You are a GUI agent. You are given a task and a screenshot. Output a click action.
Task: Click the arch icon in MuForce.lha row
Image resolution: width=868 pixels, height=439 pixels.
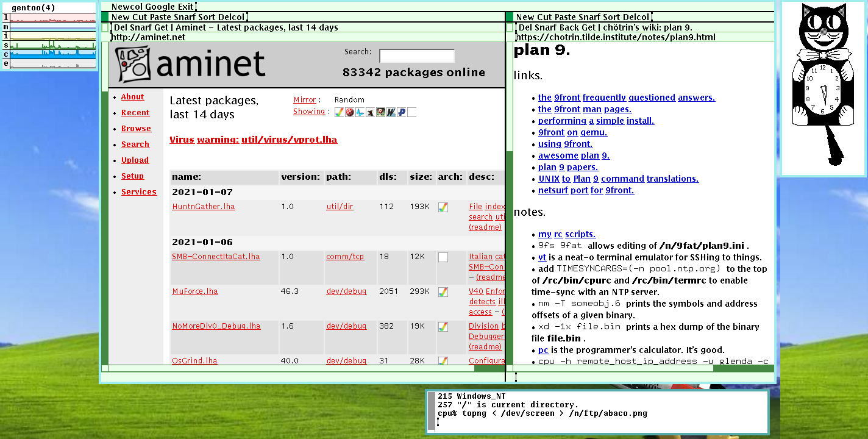443,292
